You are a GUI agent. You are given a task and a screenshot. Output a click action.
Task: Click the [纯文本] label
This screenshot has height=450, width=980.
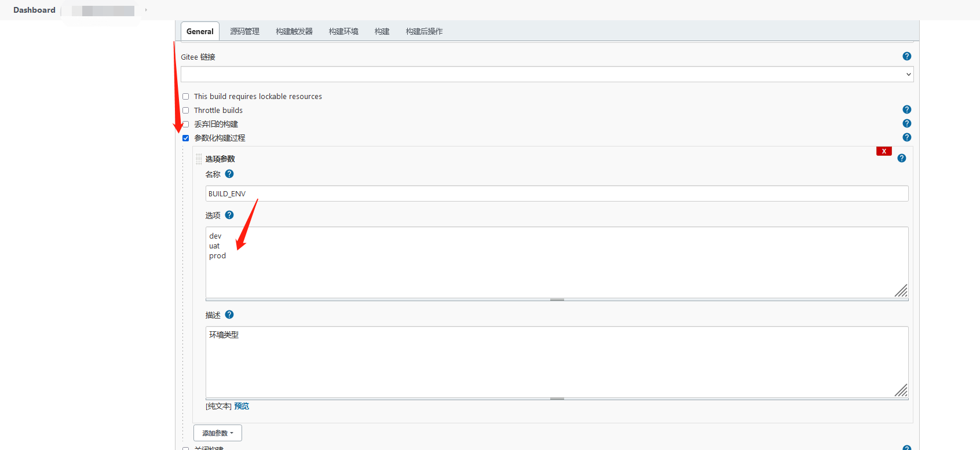[x=219, y=406]
